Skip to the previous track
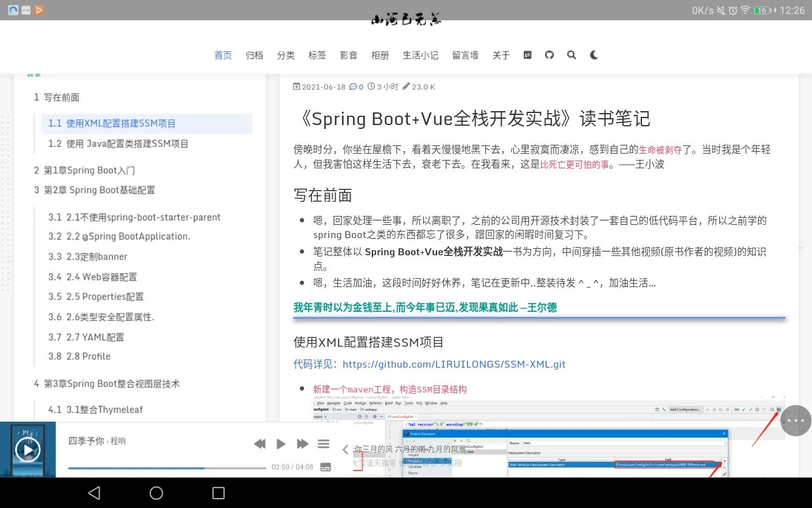812x508 pixels. (259, 444)
